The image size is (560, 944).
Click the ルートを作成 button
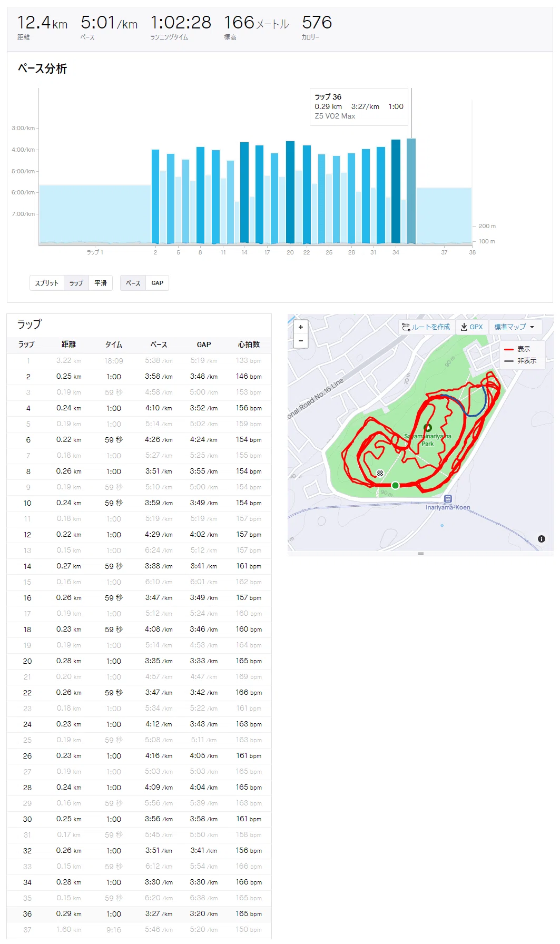tap(426, 327)
